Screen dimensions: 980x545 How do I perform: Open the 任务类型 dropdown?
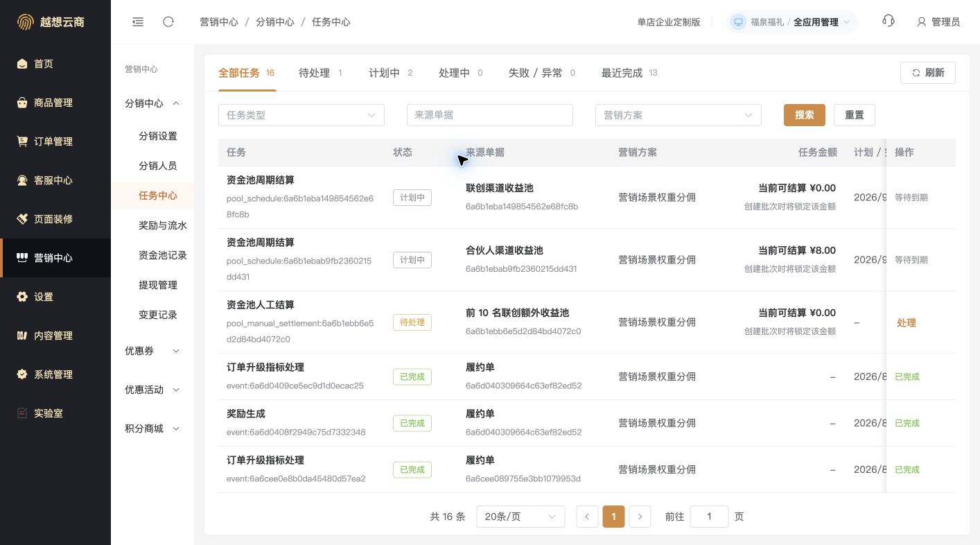301,115
